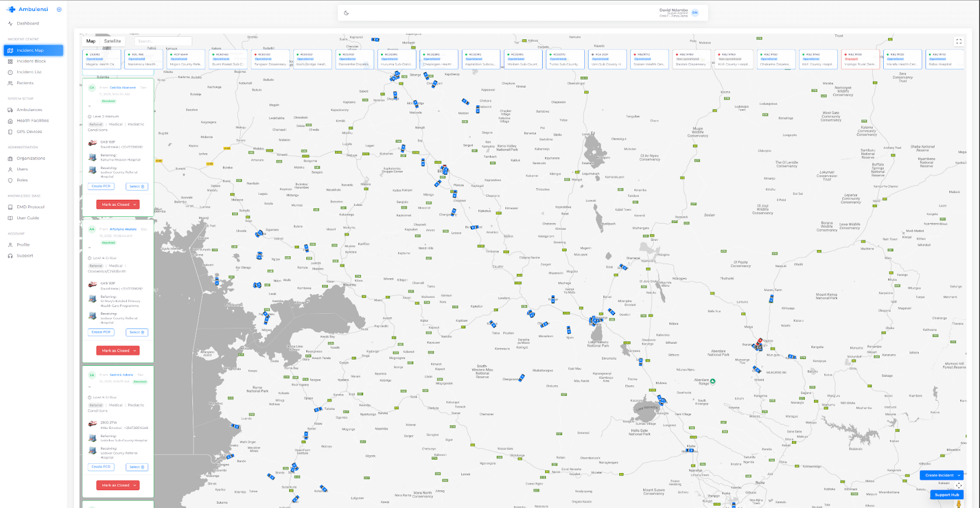The width and height of the screenshot is (980, 508).
Task: Click the Roles shield icon
Action: pos(10,180)
